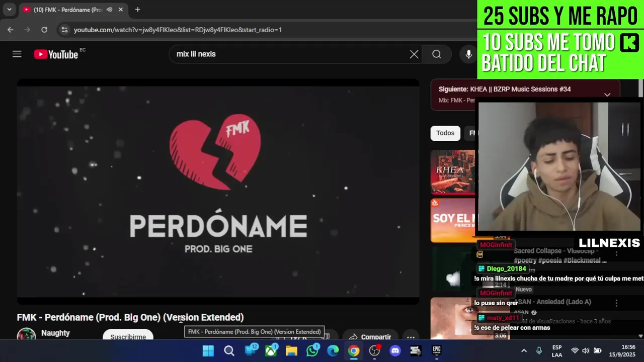The height and width of the screenshot is (362, 644).
Task: Close the FMK - Perdóname browser tab
Action: pyautogui.click(x=121, y=10)
